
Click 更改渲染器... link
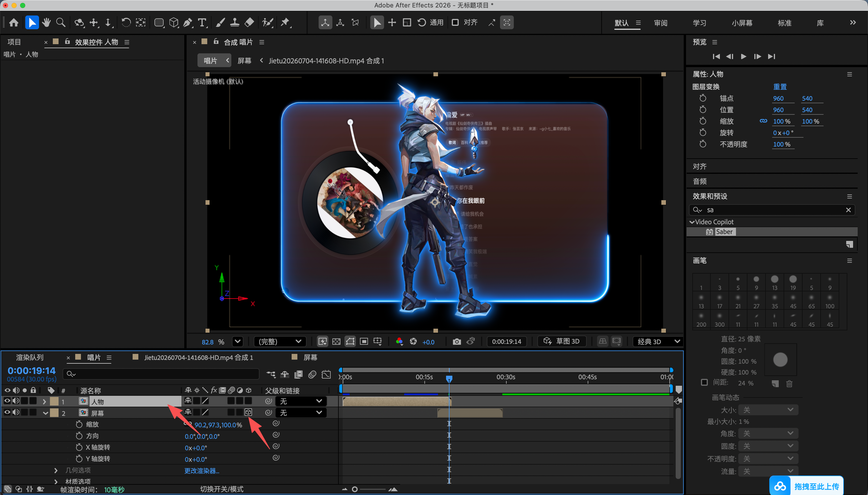click(202, 471)
